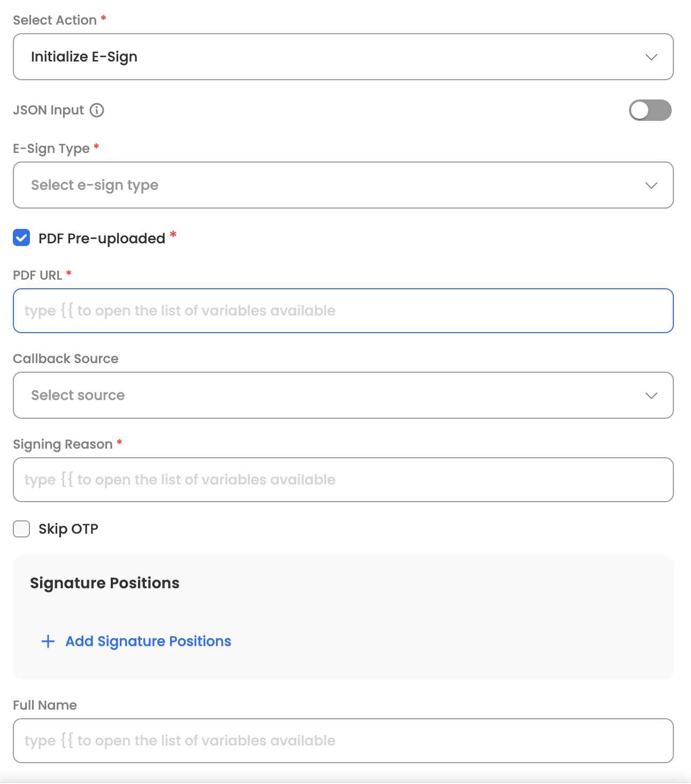
Task: Click the Full Name text field
Action: 342,741
